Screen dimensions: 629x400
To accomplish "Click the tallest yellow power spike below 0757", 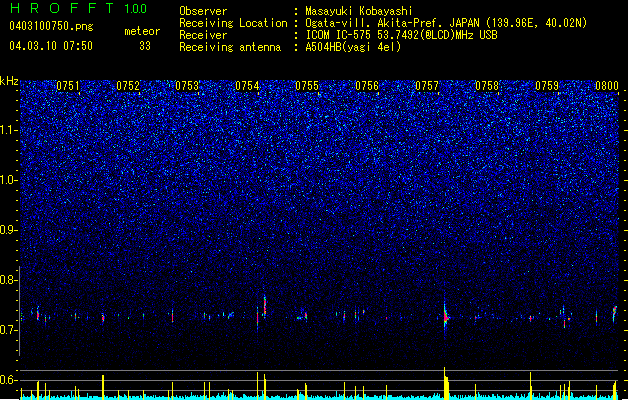I will click(445, 383).
